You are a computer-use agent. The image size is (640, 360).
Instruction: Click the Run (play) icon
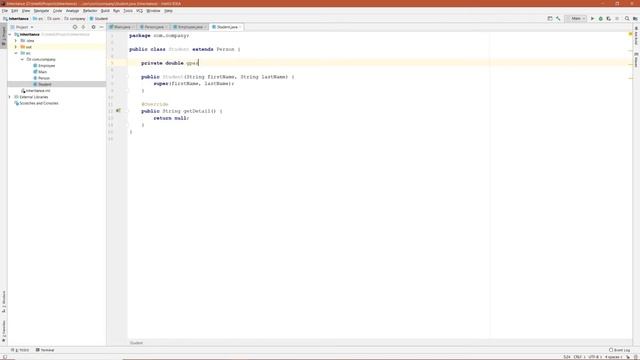592,19
